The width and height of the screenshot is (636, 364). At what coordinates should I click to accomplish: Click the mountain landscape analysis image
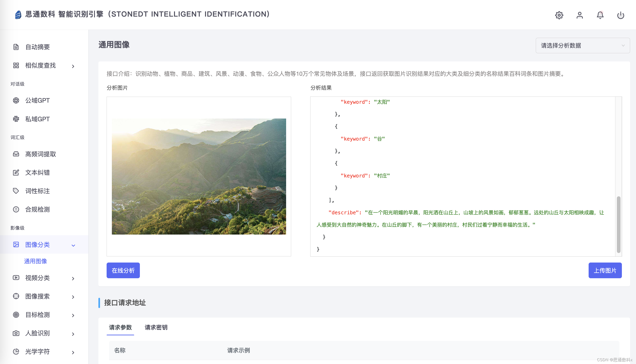click(x=199, y=177)
